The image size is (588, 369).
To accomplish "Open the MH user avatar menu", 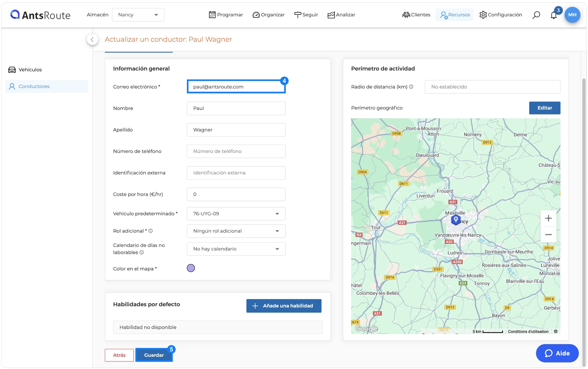I will pos(572,15).
